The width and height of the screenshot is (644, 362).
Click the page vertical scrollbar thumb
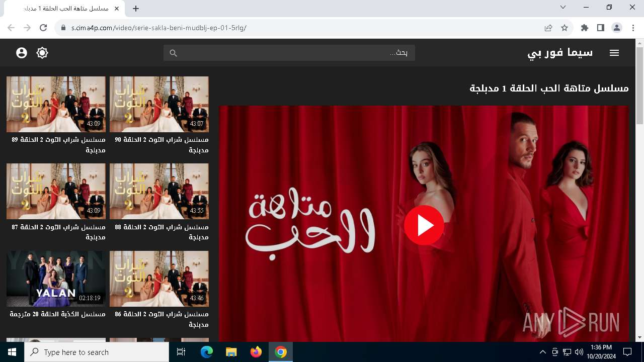pos(640,85)
